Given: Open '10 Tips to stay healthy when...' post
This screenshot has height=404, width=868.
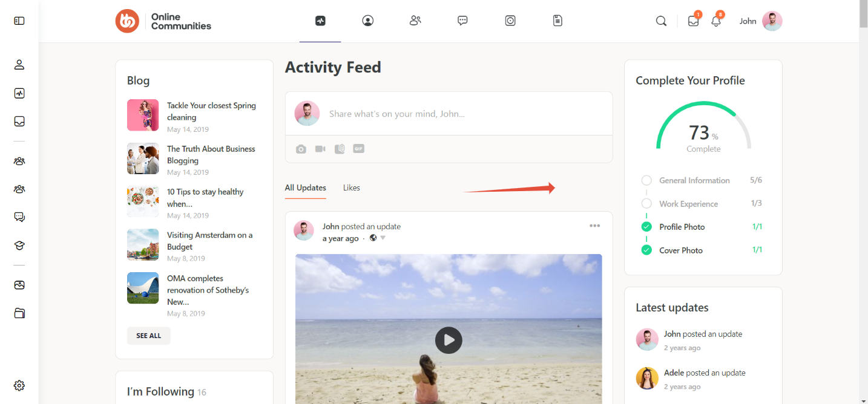Looking at the screenshot, I should [205, 198].
